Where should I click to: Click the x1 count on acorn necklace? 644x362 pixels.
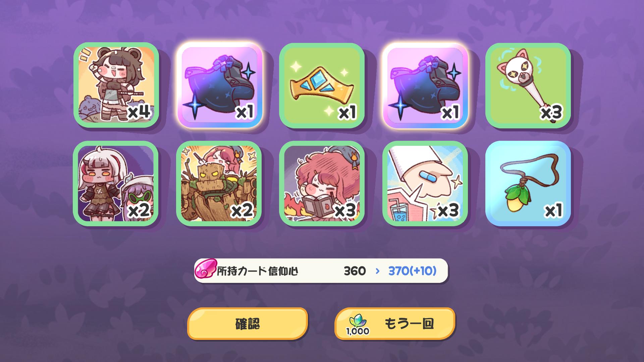[553, 211]
